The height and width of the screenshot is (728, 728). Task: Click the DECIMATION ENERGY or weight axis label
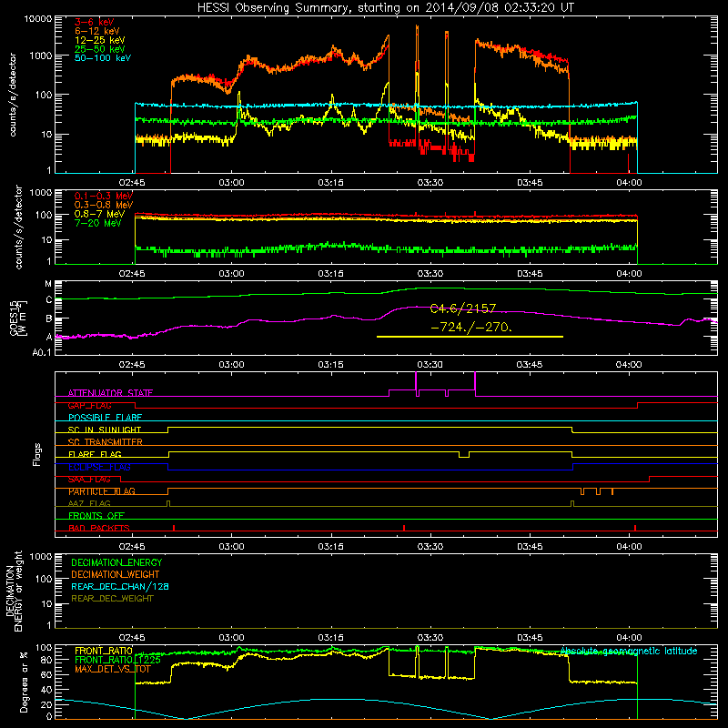click(x=14, y=591)
